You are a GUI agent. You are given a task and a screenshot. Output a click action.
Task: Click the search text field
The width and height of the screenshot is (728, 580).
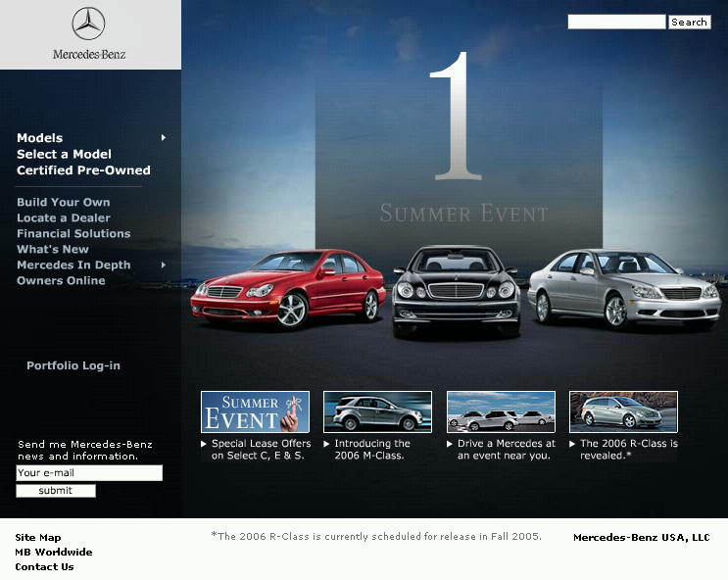[616, 22]
